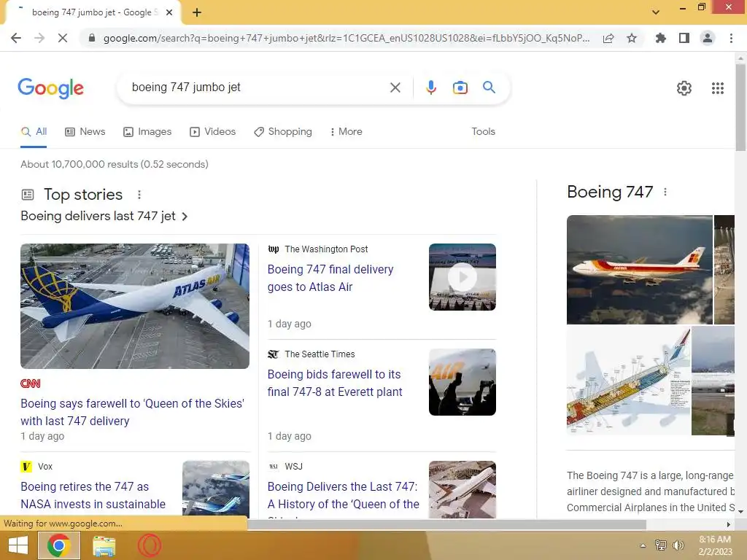View site info via the lock icon

pos(92,38)
